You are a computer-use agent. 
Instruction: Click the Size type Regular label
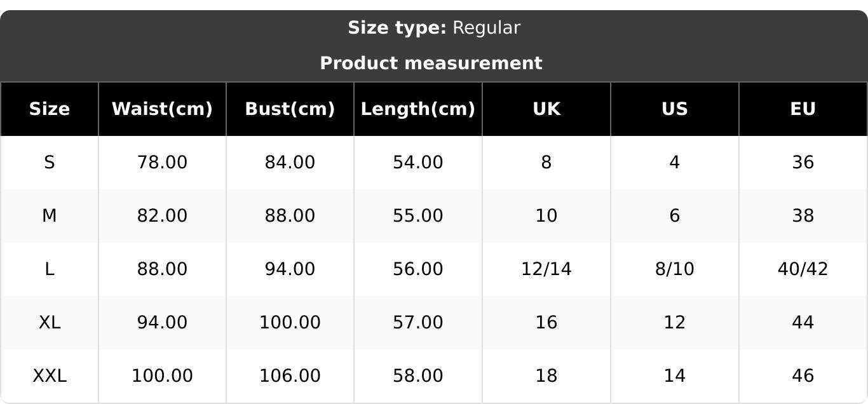tap(434, 28)
